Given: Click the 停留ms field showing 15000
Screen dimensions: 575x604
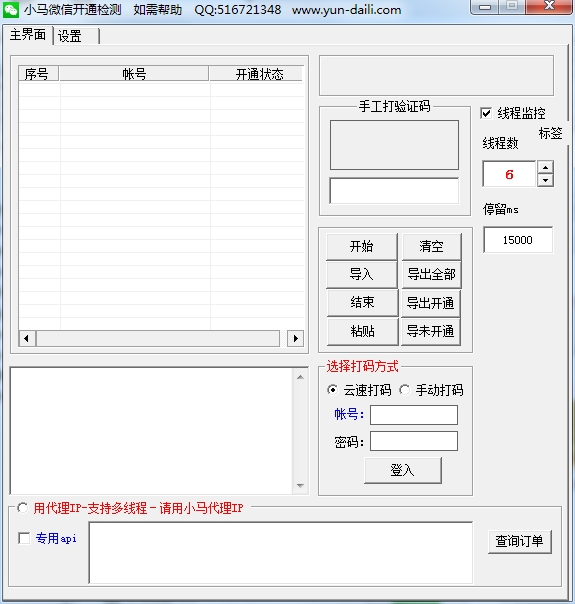Looking at the screenshot, I should tap(518, 240).
